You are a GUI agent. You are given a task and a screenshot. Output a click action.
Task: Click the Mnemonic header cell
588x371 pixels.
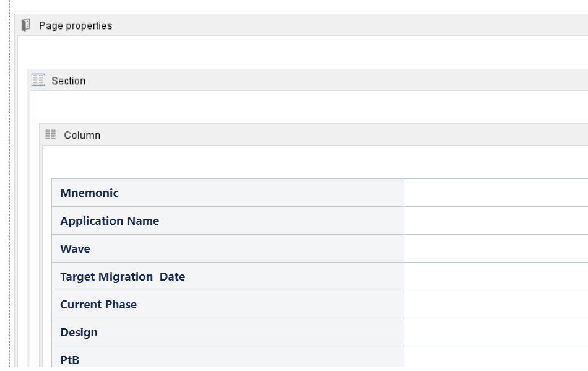228,193
